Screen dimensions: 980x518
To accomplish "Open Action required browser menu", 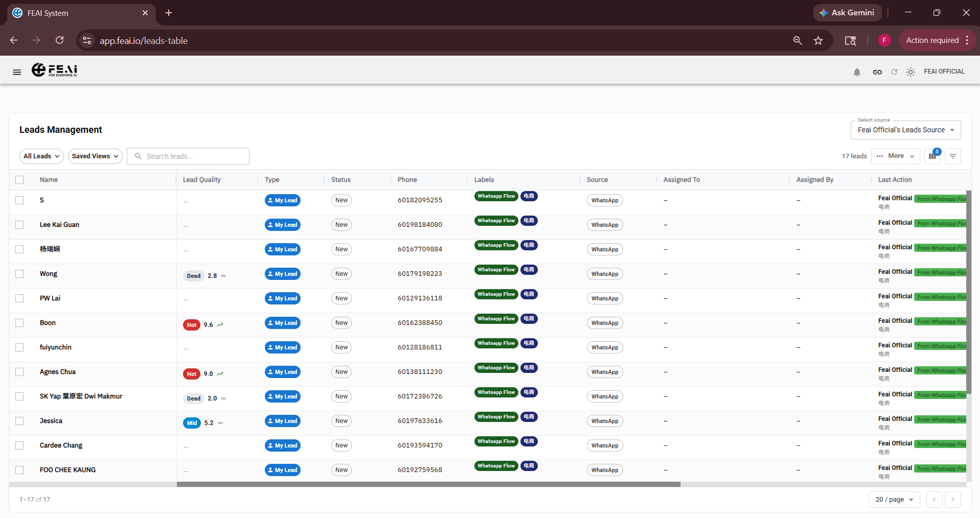I will point(938,40).
